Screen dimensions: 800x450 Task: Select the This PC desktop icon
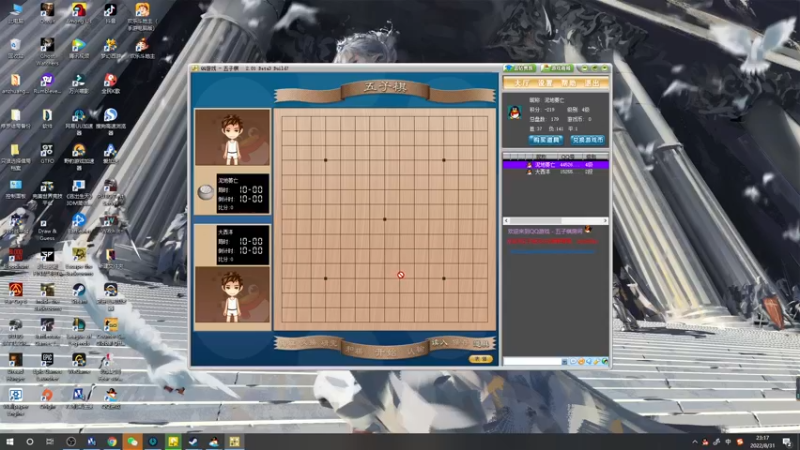[x=15, y=14]
